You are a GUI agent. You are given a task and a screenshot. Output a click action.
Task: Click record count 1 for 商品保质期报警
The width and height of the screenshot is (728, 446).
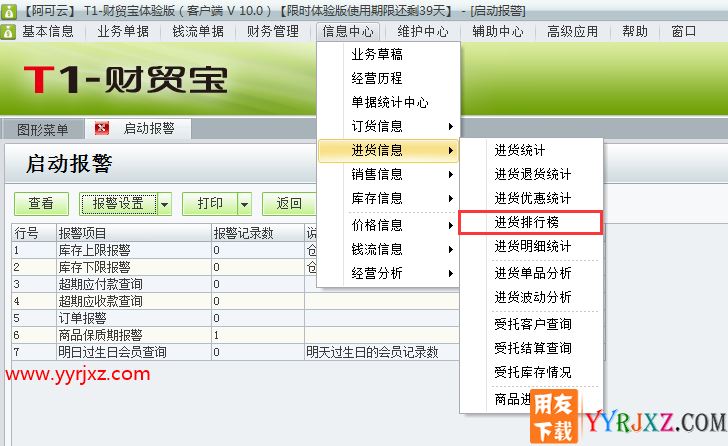pyautogui.click(x=258, y=335)
